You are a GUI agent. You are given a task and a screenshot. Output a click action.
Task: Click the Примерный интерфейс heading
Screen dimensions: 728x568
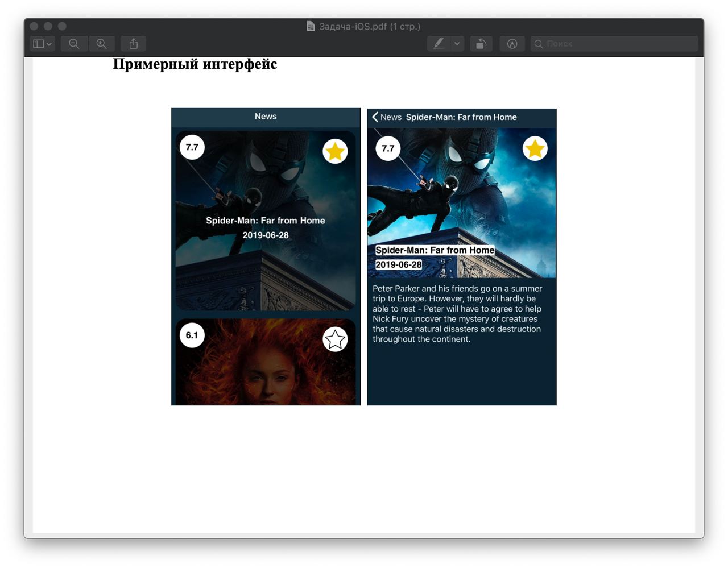pyautogui.click(x=195, y=64)
